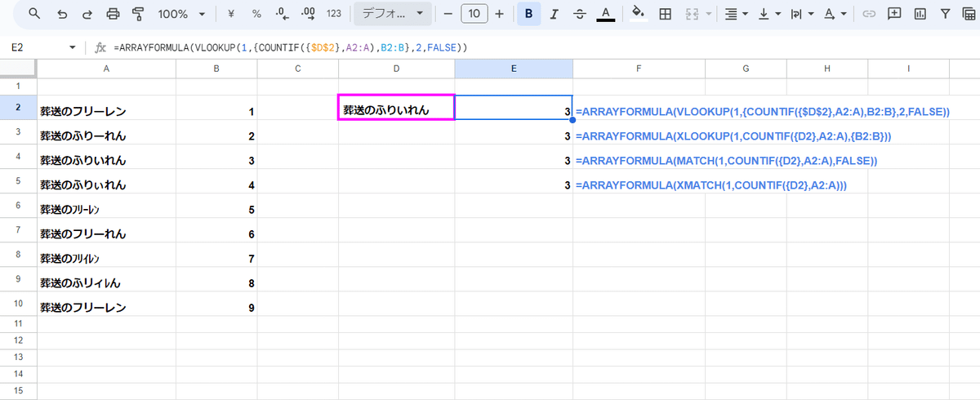Toggle strikethrough formatting

click(580, 14)
